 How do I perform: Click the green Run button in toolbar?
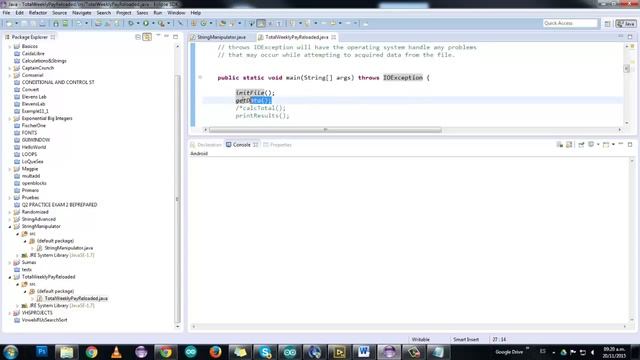pyautogui.click(x=146, y=23)
